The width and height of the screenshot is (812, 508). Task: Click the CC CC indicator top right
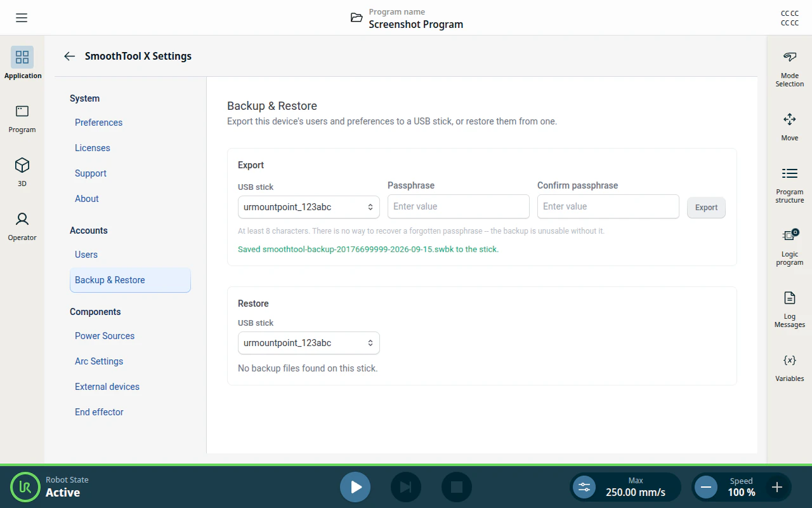(790, 18)
